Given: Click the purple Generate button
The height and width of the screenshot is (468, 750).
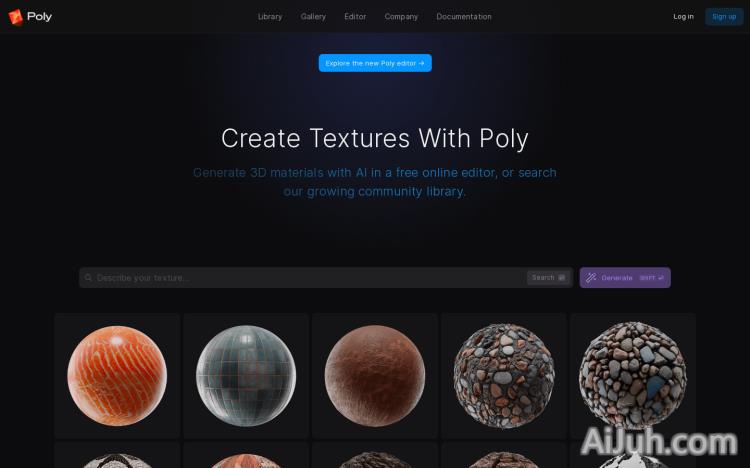Looking at the screenshot, I should pos(625,278).
